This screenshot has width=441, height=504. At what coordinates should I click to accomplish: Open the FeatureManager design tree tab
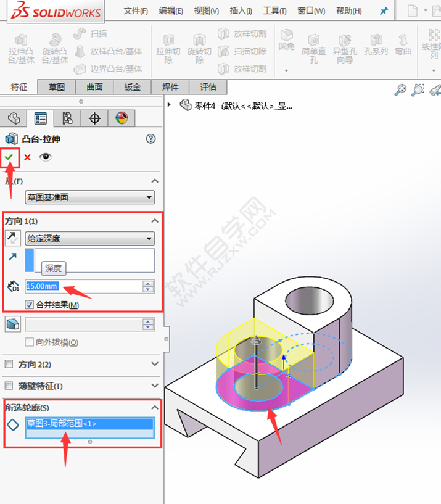click(14, 118)
